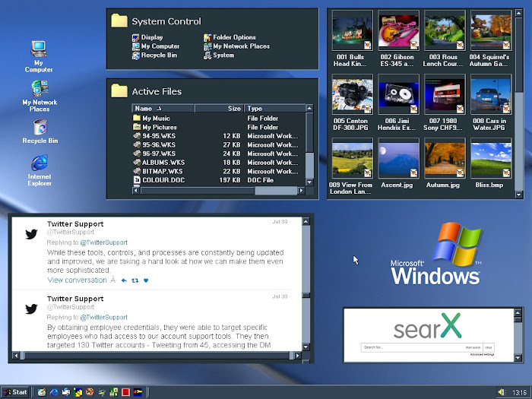532x399 pixels.
Task: Open My Network Places desktop icon
Action: coord(40,96)
